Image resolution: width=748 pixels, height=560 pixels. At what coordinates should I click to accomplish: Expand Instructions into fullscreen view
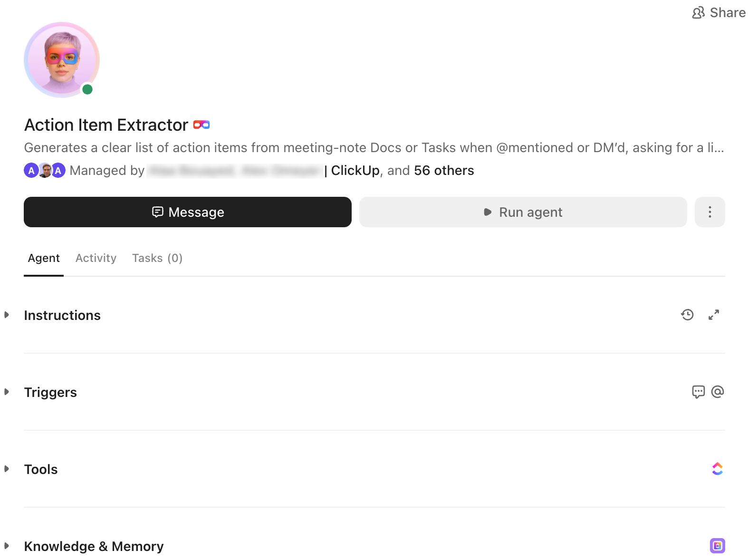tap(714, 315)
